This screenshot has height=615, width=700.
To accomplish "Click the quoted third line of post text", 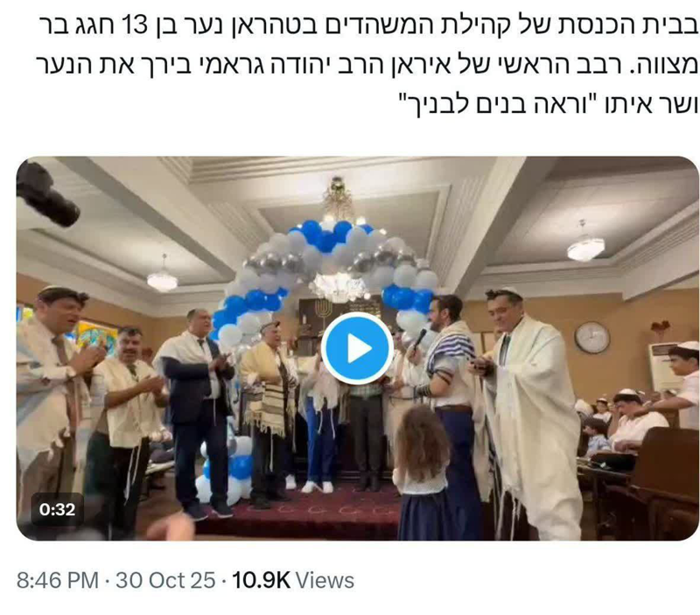I will tap(548, 104).
